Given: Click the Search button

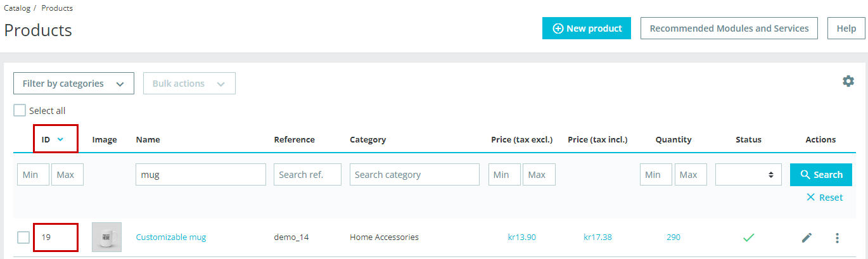Looking at the screenshot, I should click(x=820, y=175).
